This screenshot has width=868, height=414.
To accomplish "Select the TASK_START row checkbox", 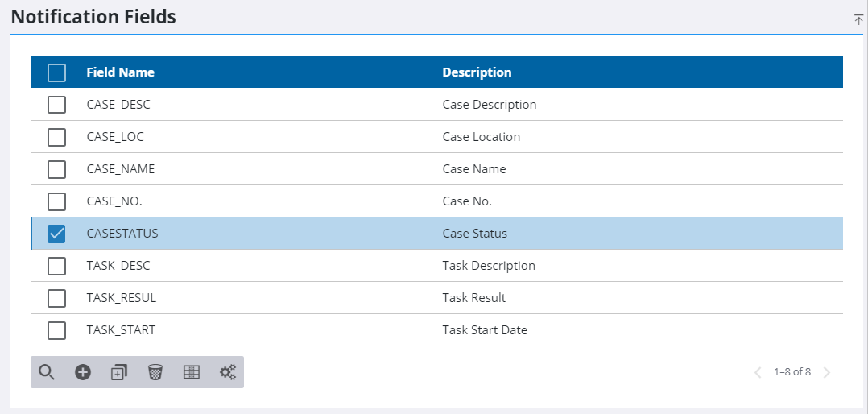I will (56, 330).
